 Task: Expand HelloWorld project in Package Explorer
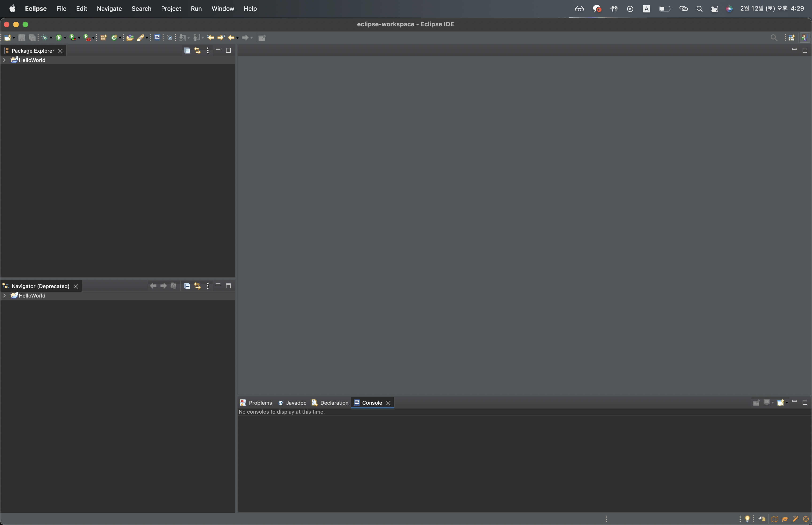click(4, 60)
